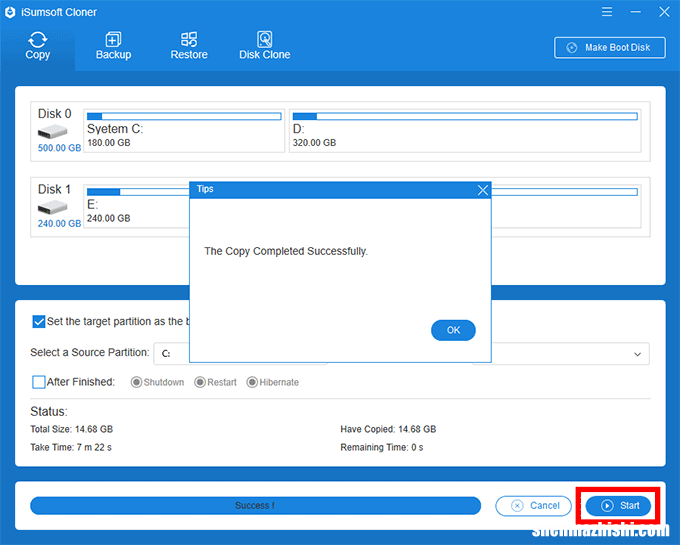
Task: Minimize the iSumsoft Cloner window
Action: point(635,12)
